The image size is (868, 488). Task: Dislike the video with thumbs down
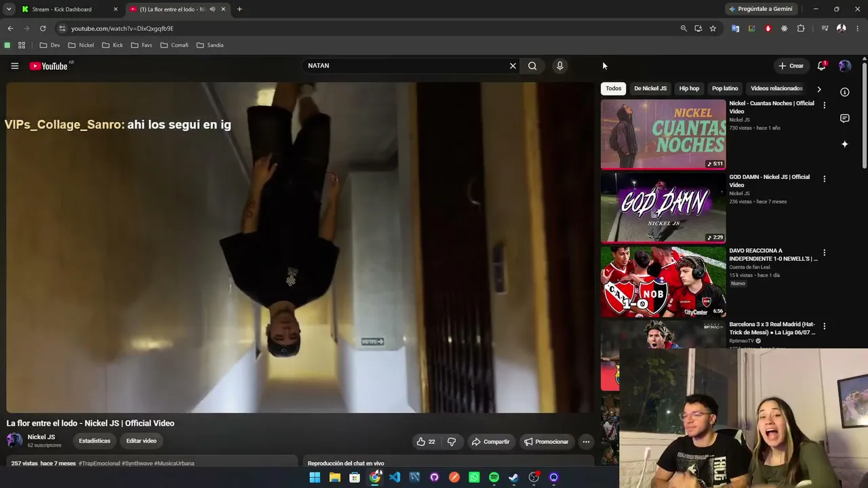coord(452,441)
